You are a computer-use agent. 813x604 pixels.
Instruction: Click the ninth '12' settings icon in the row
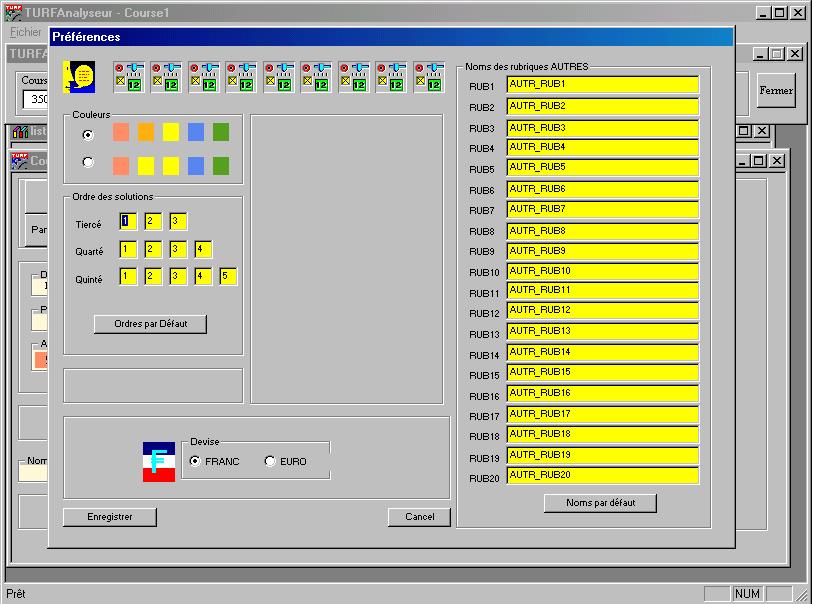click(x=429, y=77)
